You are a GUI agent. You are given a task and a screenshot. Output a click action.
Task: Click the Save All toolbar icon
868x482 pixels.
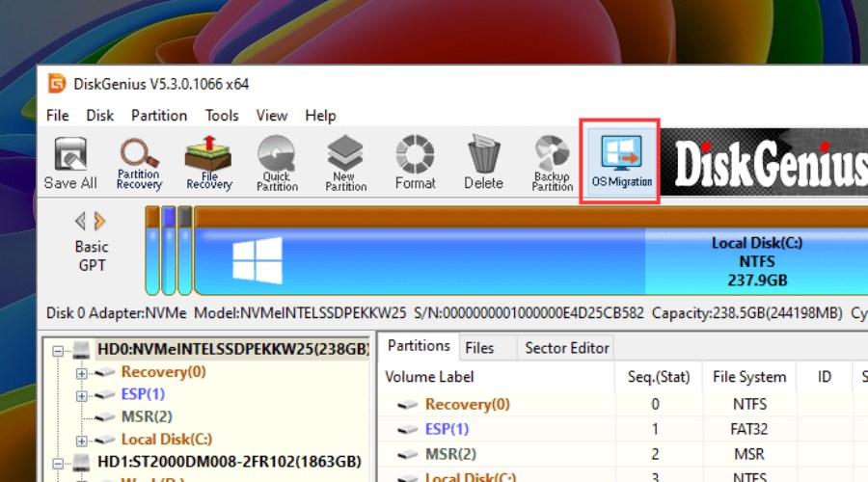pyautogui.click(x=70, y=163)
